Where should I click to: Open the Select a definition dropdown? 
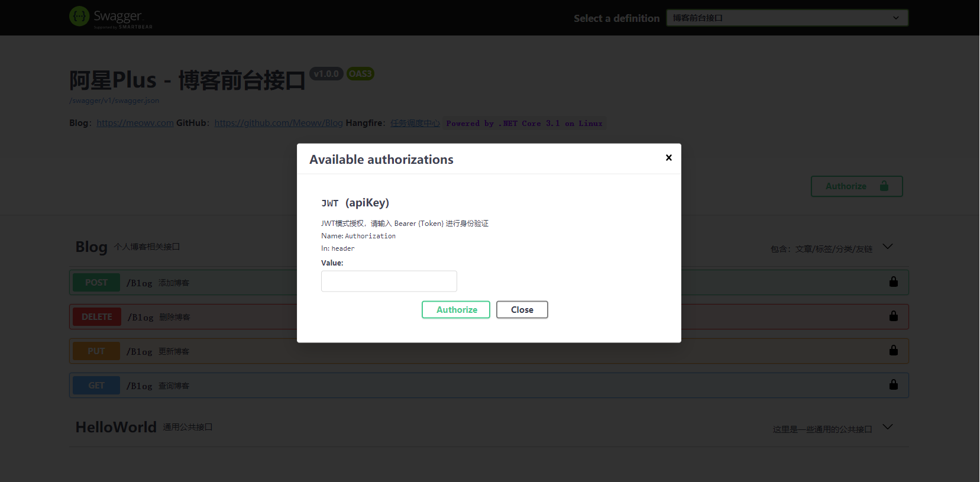point(787,18)
